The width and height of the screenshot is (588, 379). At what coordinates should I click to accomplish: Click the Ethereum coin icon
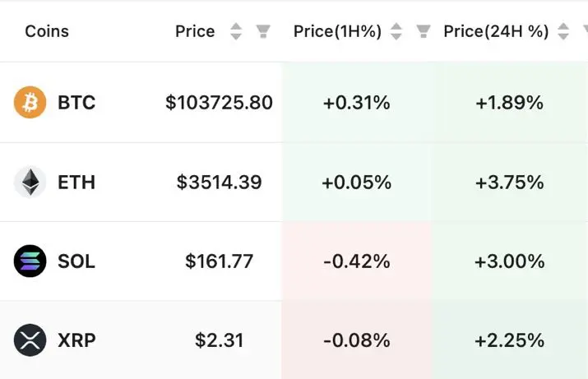pos(30,182)
